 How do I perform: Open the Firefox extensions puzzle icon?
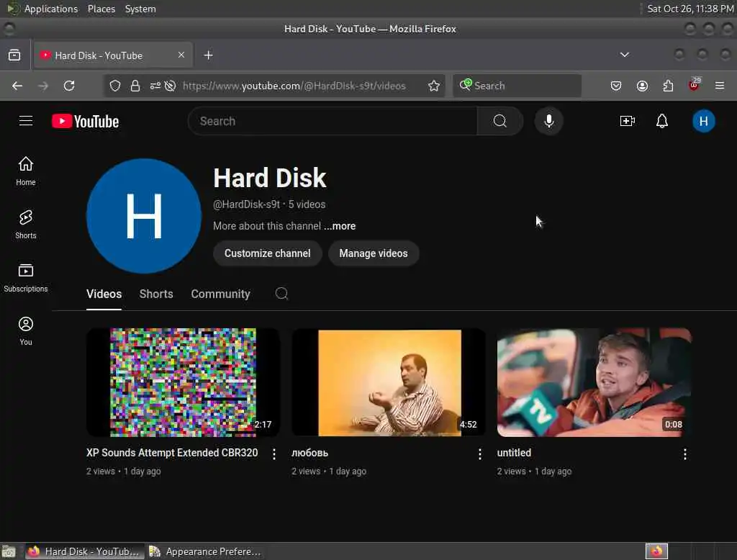(x=668, y=86)
